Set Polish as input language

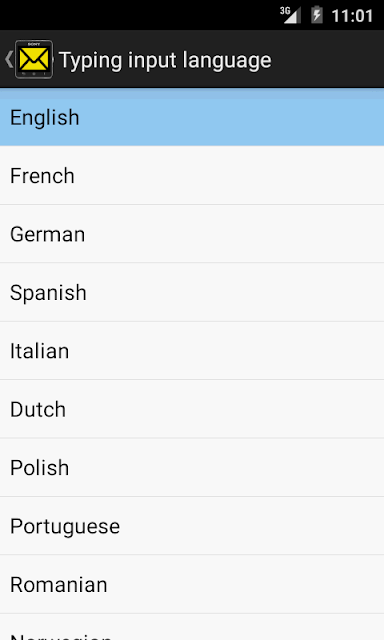click(192, 467)
